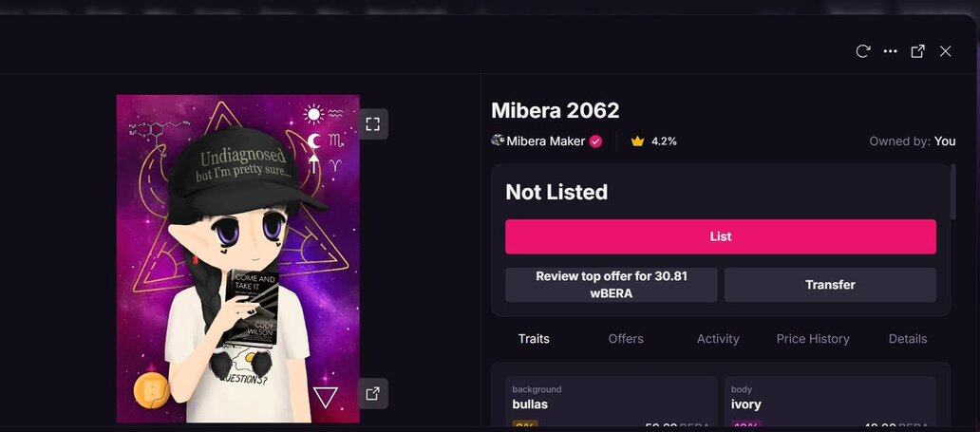Click the Mibera 2062 artwork thumbnail

238,259
